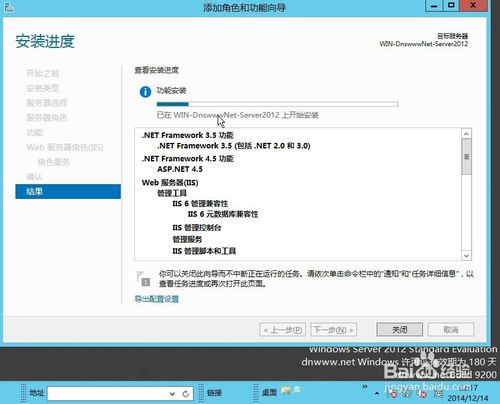Image resolution: width=500 pixels, height=404 pixels.
Task: Open the taskbar address bar dropdown
Action: (172, 394)
